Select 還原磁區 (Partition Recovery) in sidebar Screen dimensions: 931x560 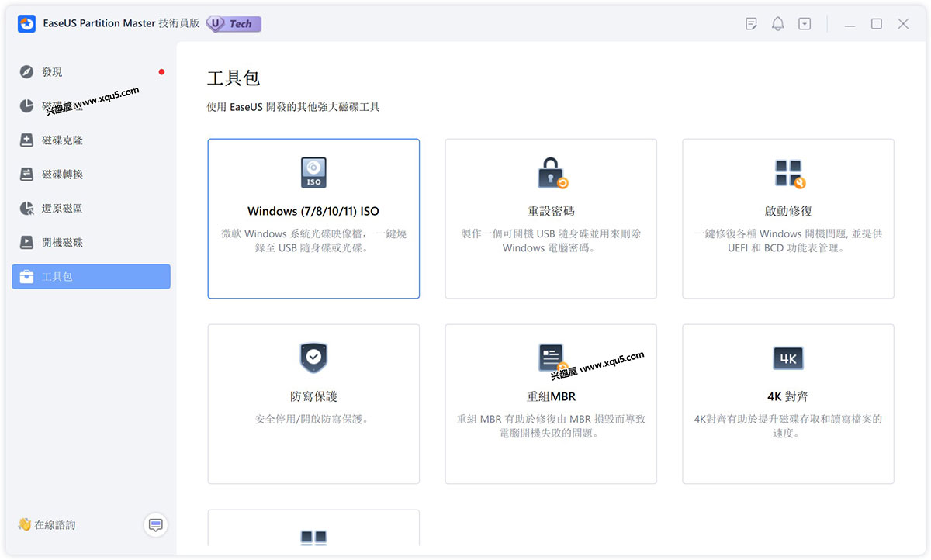point(62,209)
